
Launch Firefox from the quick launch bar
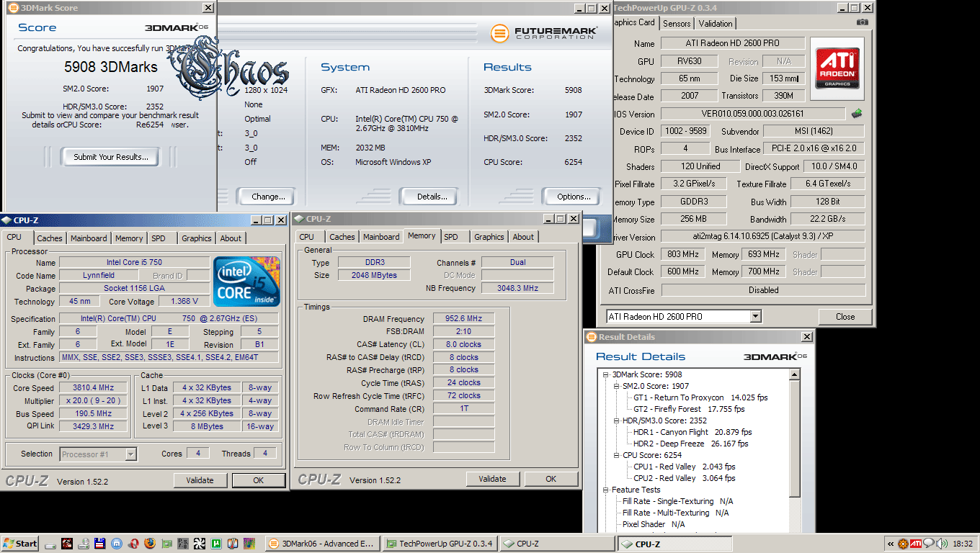[149, 544]
